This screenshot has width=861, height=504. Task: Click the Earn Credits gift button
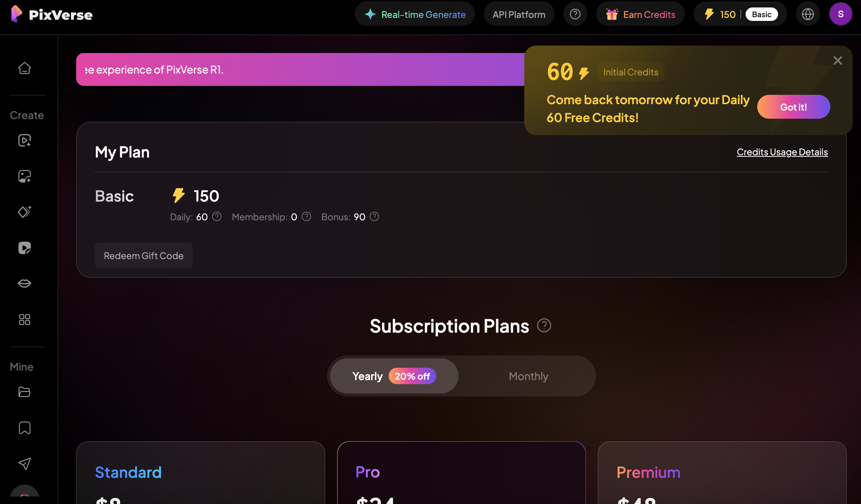tap(640, 14)
